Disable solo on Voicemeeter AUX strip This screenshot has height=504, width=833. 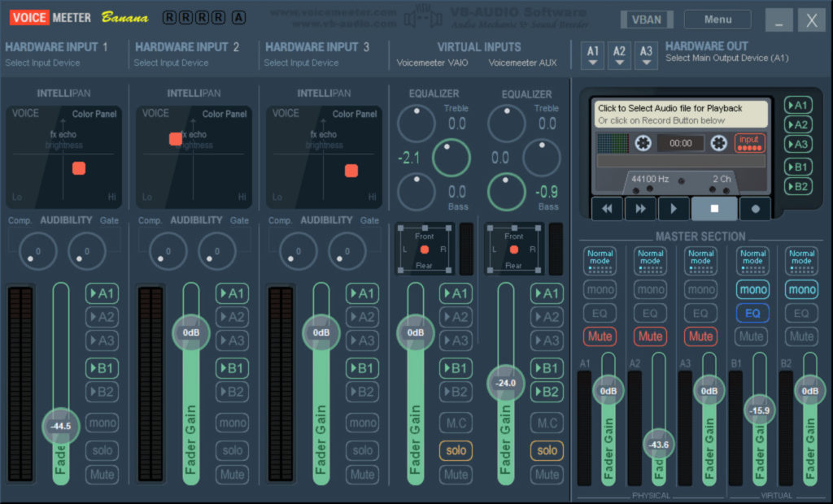pyautogui.click(x=547, y=450)
